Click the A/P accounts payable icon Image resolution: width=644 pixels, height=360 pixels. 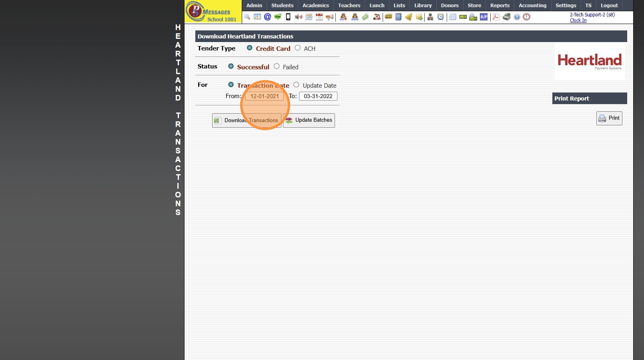point(484,17)
